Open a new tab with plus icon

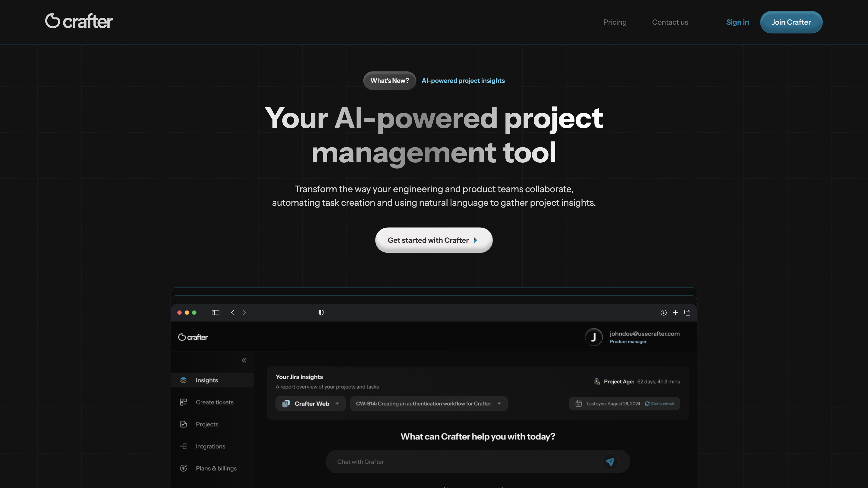(x=675, y=313)
